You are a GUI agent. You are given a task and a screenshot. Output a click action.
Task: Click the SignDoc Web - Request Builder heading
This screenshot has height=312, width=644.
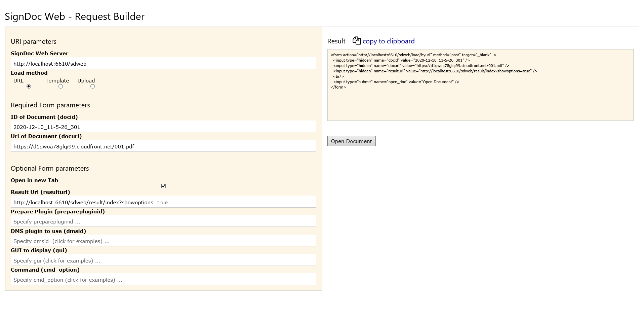click(75, 16)
